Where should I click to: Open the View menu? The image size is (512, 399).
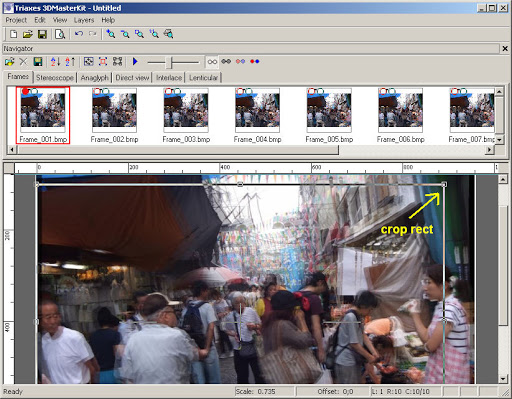60,20
